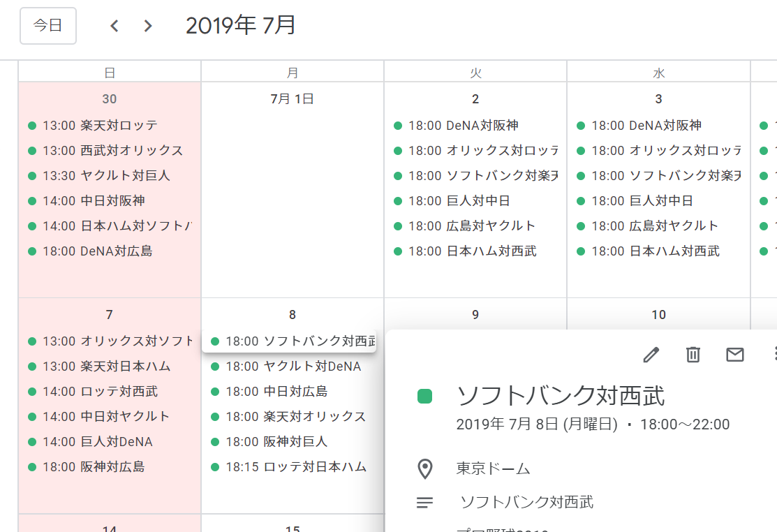Viewport: 777px width, 532px height.
Task: Delete the event using the trash icon
Action: (x=693, y=355)
